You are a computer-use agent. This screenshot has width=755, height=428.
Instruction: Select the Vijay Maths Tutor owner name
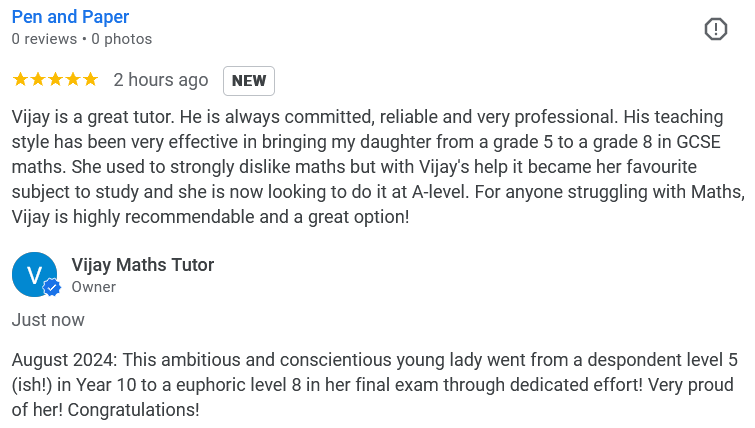click(x=143, y=265)
